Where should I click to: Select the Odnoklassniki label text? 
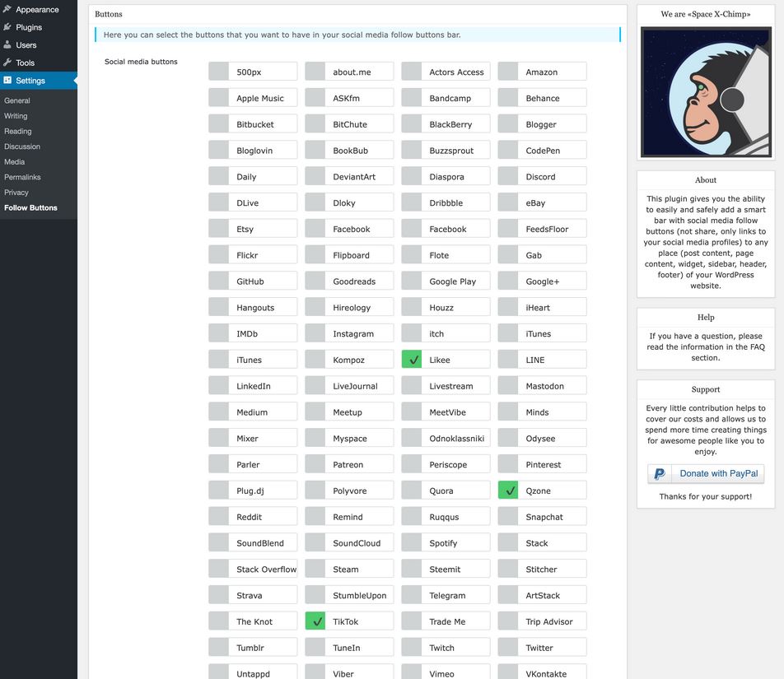point(456,438)
